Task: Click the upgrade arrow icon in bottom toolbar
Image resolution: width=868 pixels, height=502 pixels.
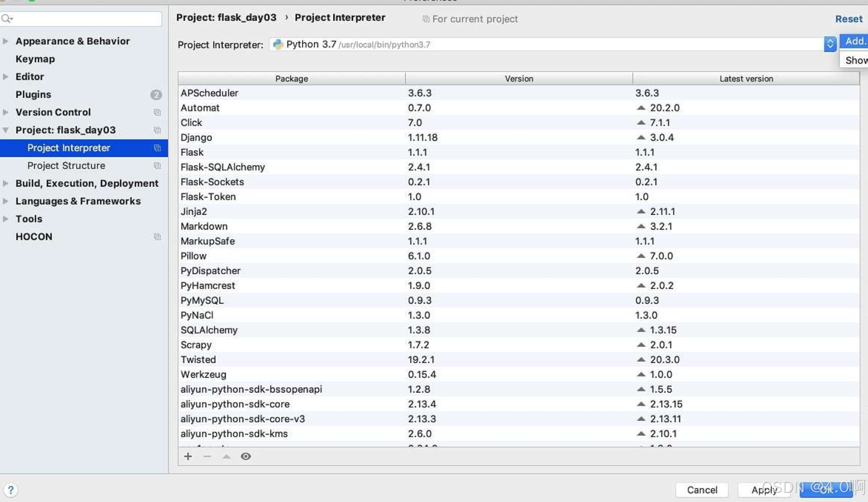Action: [x=227, y=456]
